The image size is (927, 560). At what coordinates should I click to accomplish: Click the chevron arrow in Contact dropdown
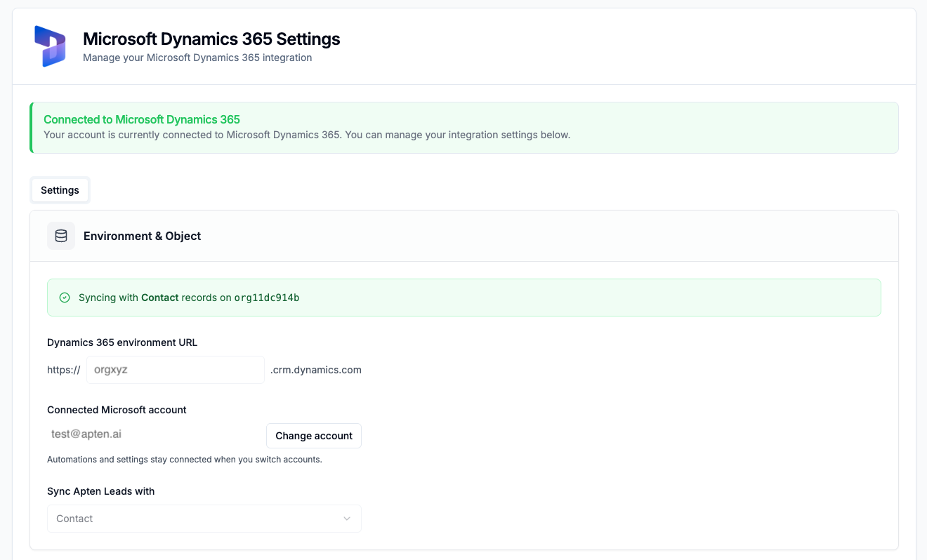click(347, 519)
